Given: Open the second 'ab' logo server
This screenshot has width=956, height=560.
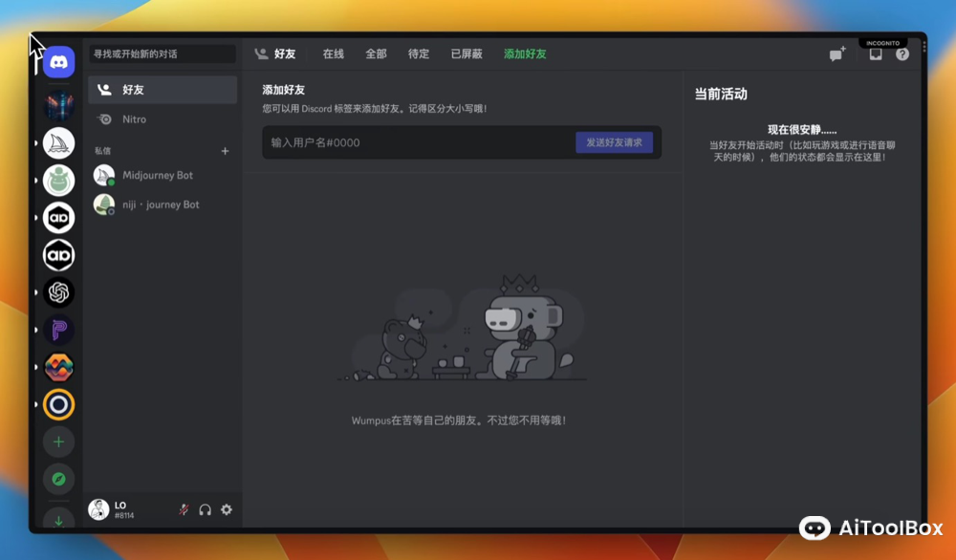Looking at the screenshot, I should 58,255.
